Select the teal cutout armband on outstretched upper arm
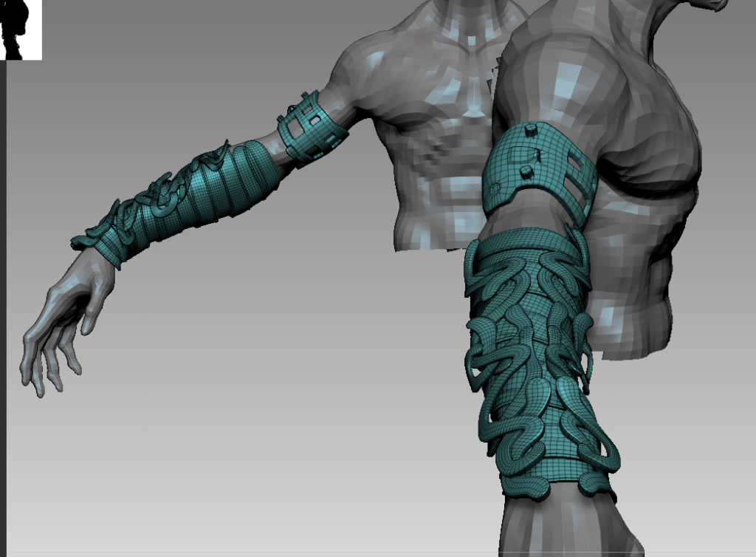This screenshot has width=756, height=557. 312,128
